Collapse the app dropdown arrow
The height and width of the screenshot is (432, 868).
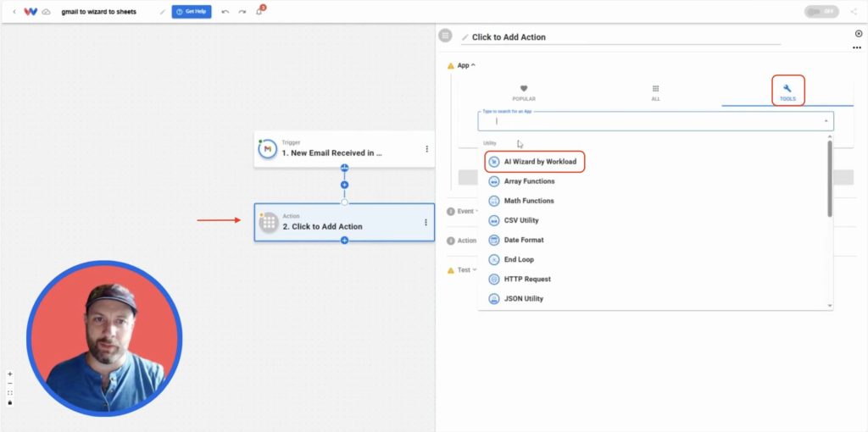(x=826, y=121)
